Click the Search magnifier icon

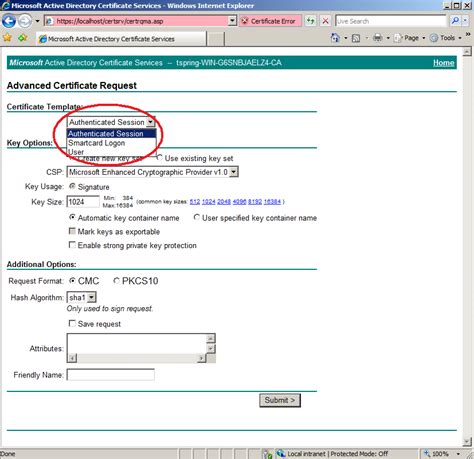(x=455, y=21)
